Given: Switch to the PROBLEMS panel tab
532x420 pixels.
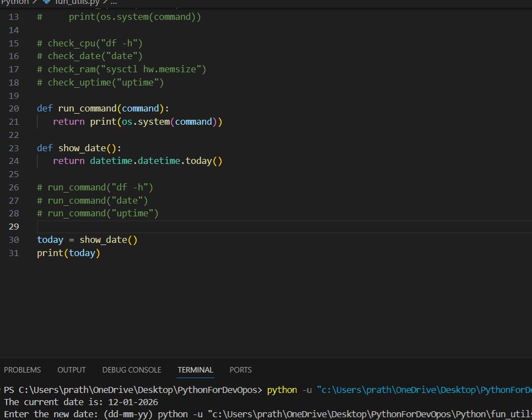Looking at the screenshot, I should point(22,370).
